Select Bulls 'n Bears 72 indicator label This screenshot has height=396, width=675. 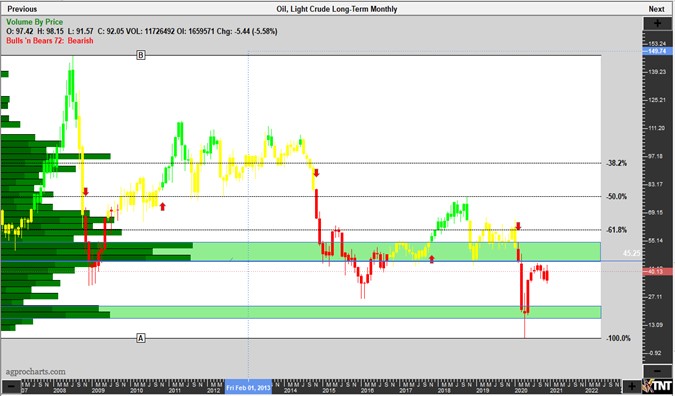(50, 40)
